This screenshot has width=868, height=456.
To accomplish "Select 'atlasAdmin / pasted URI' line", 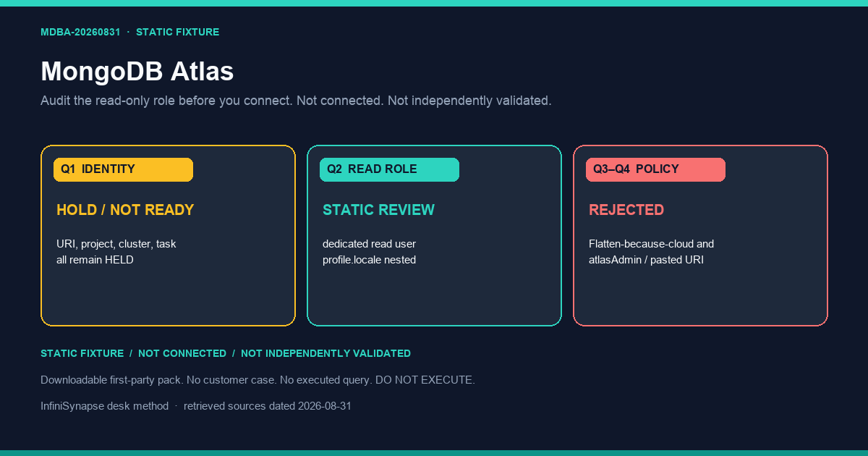I will (x=646, y=260).
